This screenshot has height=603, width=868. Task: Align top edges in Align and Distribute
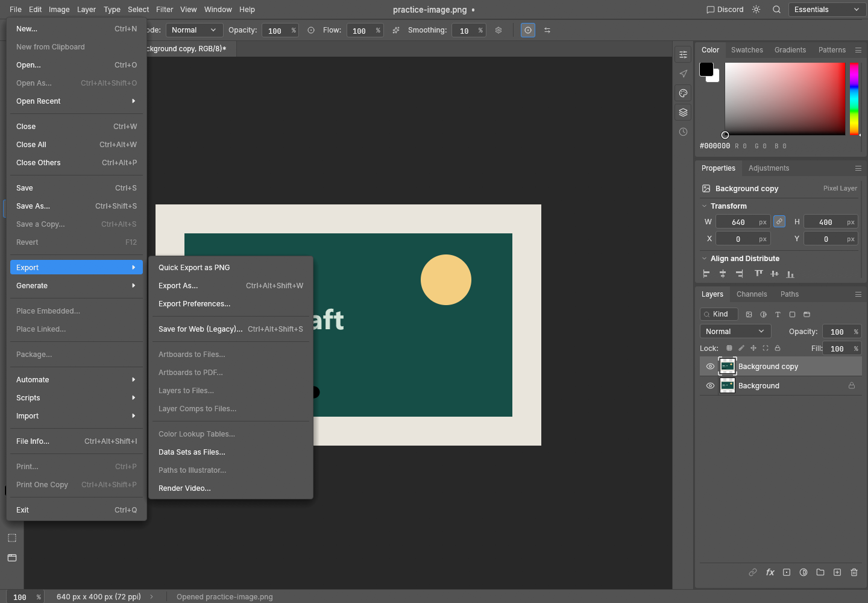(759, 274)
